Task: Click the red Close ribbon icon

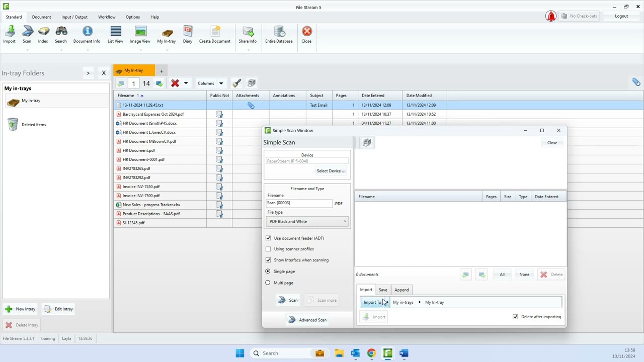Action: (306, 35)
